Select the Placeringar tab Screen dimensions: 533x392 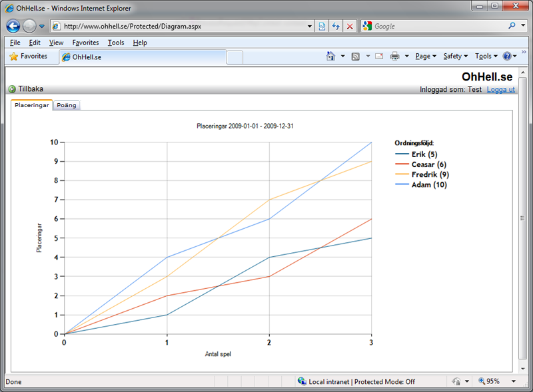[32, 105]
